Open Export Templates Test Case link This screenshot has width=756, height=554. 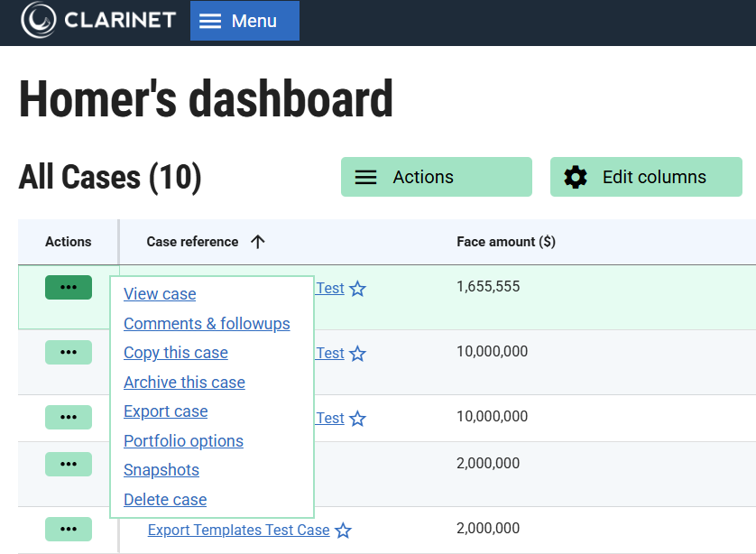pos(238,531)
